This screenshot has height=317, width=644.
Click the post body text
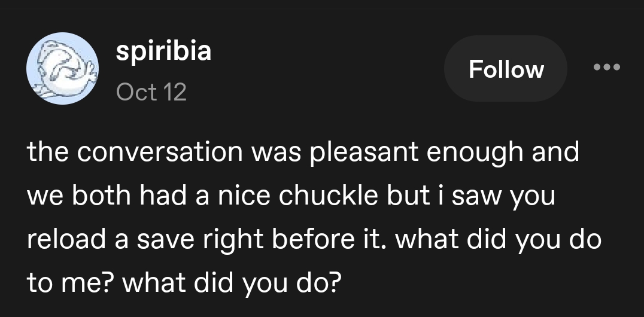[x=299, y=214]
